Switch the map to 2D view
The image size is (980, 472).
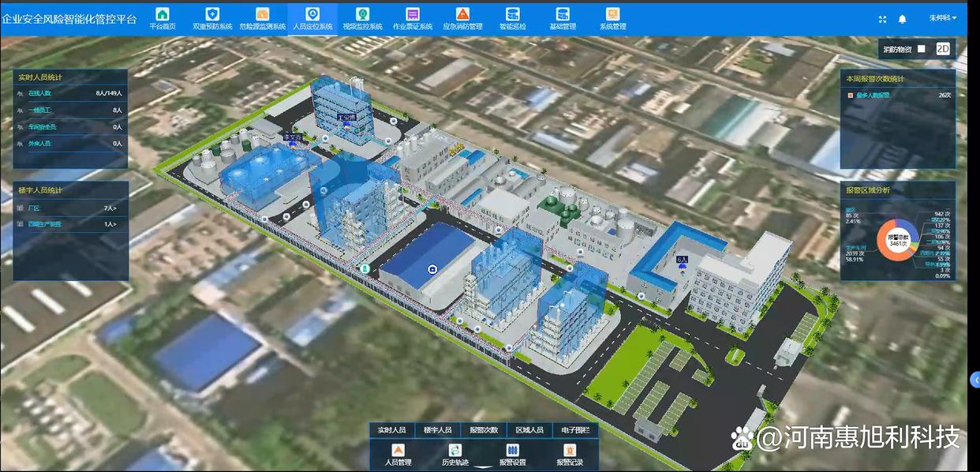[x=943, y=49]
